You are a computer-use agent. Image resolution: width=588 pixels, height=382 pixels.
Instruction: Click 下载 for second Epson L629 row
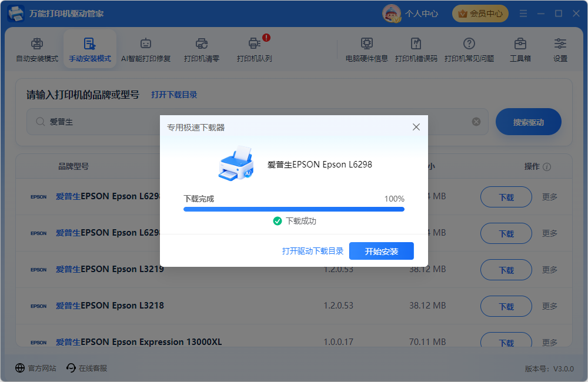[x=506, y=233]
